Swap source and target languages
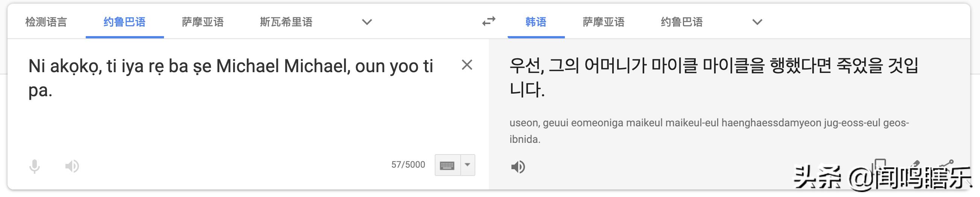 point(489,21)
